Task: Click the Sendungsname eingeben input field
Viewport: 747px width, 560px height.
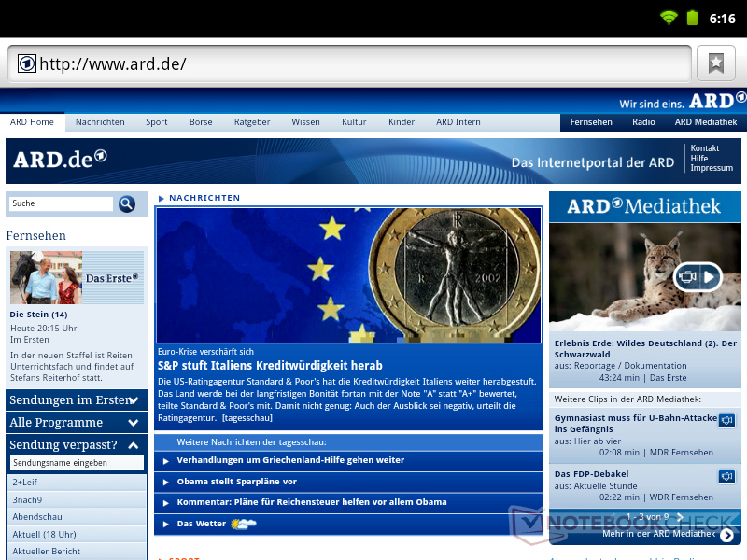Action: click(77, 463)
